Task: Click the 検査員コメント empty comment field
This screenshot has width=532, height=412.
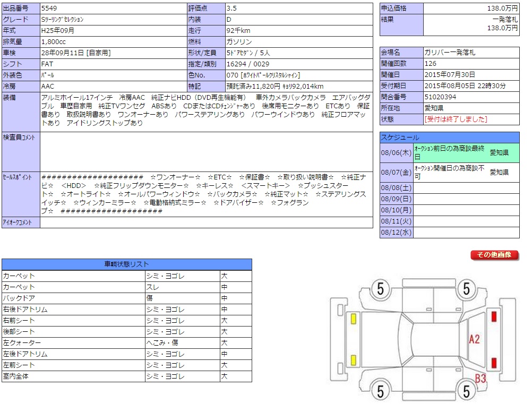Action: (206, 151)
